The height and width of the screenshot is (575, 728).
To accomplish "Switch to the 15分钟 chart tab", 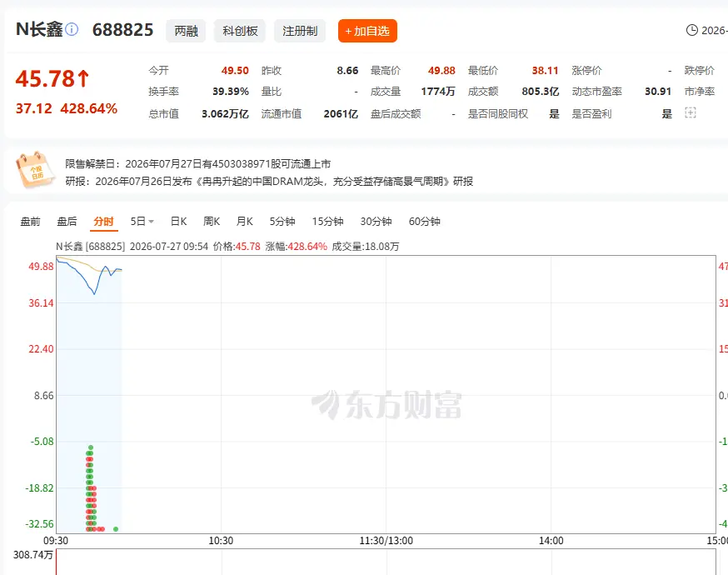I will pyautogui.click(x=328, y=222).
